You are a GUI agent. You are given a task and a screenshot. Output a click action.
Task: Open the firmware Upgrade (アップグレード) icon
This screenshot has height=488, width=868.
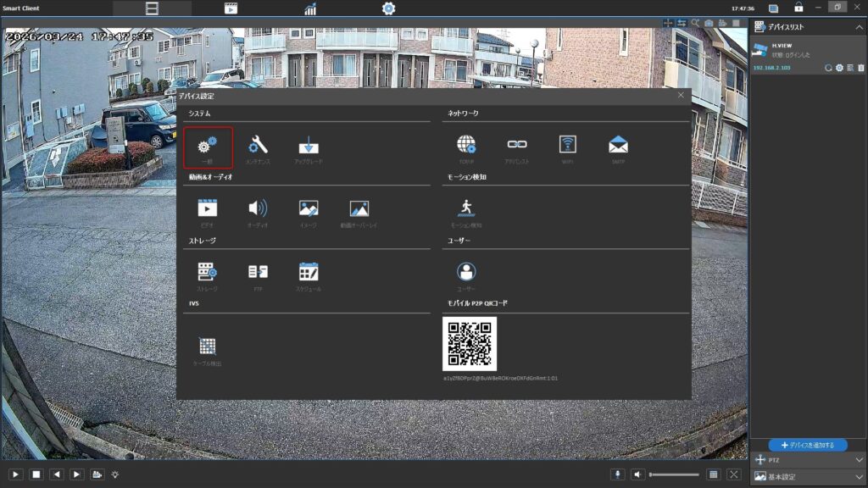309,146
